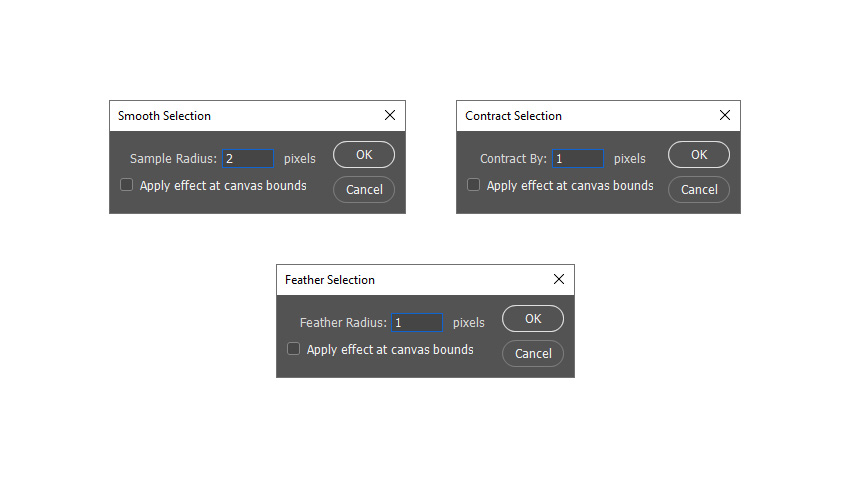
Task: Close the Feather Selection dialog
Action: (x=559, y=279)
